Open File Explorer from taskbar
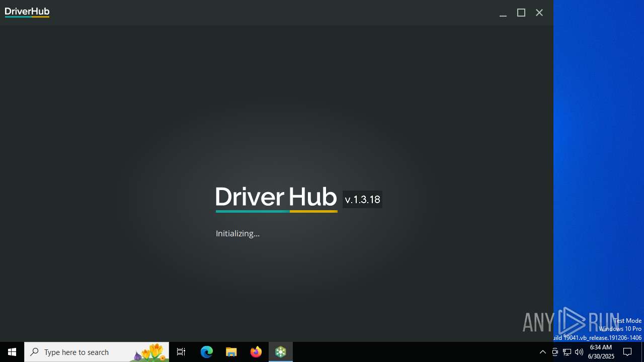Screen dimensions: 644x362 coord(231,352)
